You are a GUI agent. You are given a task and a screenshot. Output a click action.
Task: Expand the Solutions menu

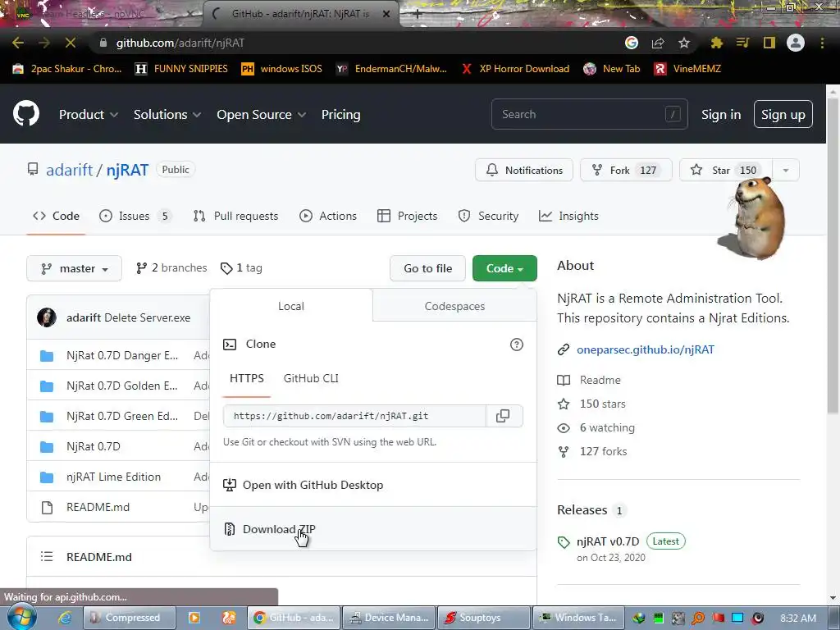(167, 115)
